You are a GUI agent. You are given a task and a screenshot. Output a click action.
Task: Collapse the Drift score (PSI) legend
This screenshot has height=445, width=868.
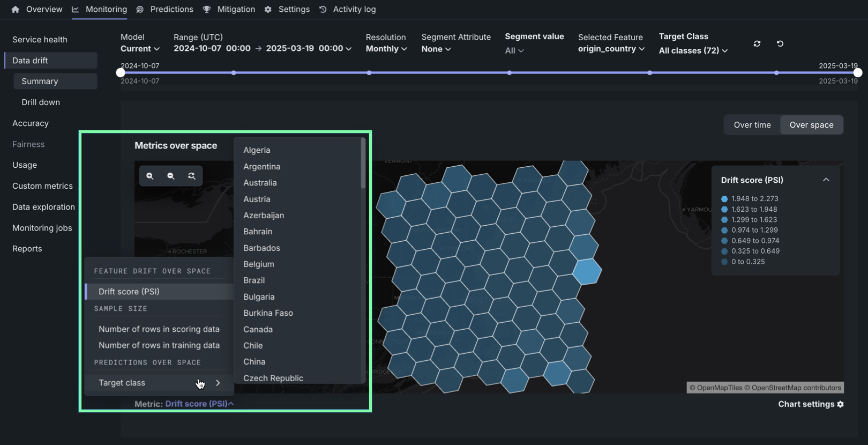point(826,180)
